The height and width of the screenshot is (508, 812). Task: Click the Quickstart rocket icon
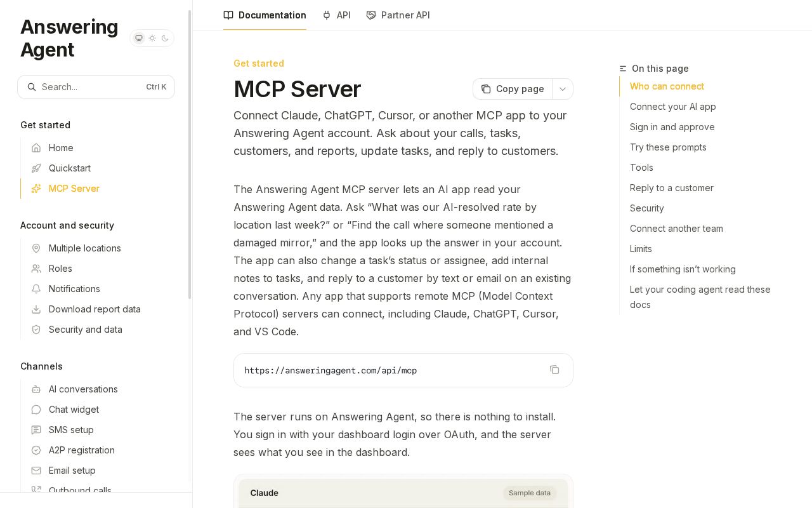36,168
